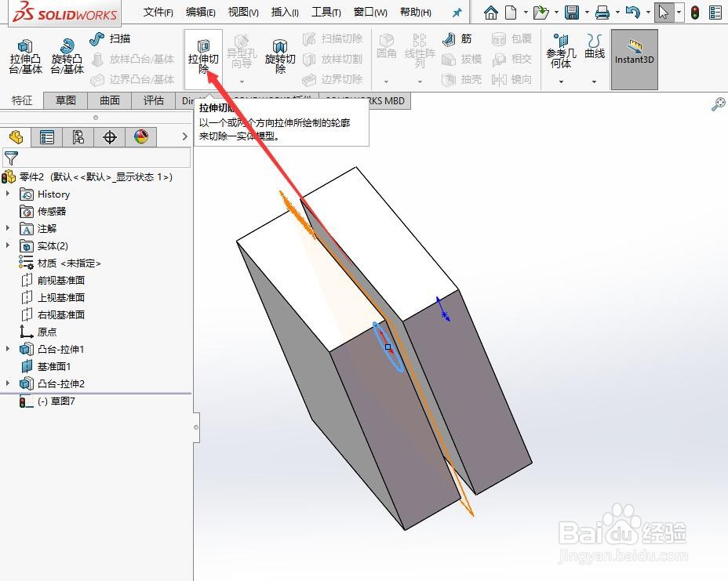Select the (-) 草图7 sketch item
The image size is (728, 581).
pos(47,401)
